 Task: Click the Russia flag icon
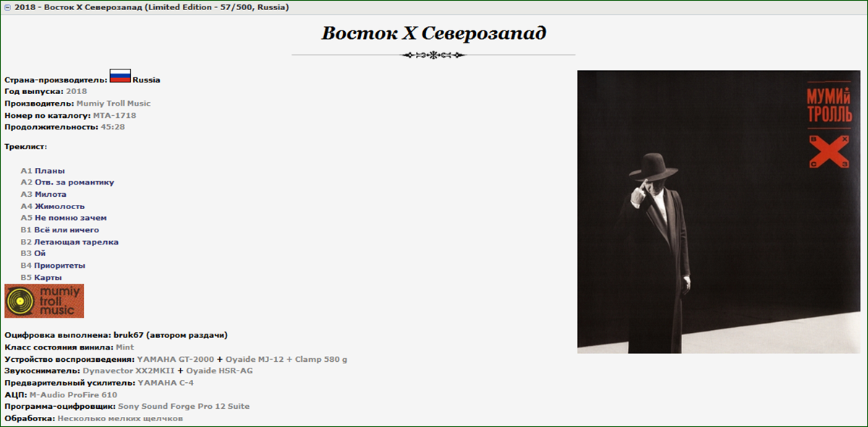[x=120, y=77]
